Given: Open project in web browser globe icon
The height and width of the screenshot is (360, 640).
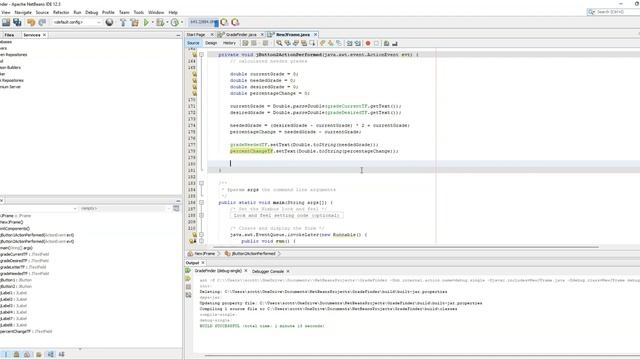Looking at the screenshot, I should click(x=109, y=22).
